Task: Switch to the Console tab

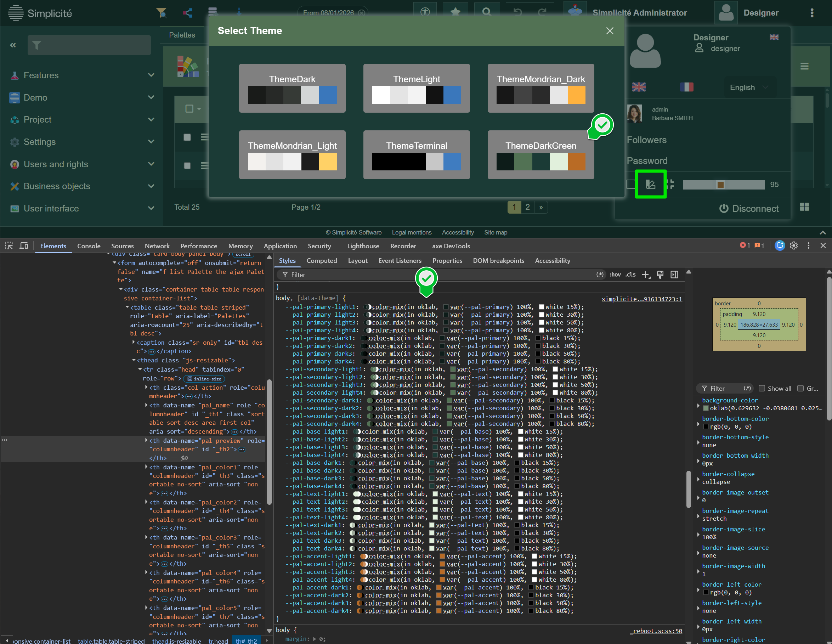Action: coord(89,246)
